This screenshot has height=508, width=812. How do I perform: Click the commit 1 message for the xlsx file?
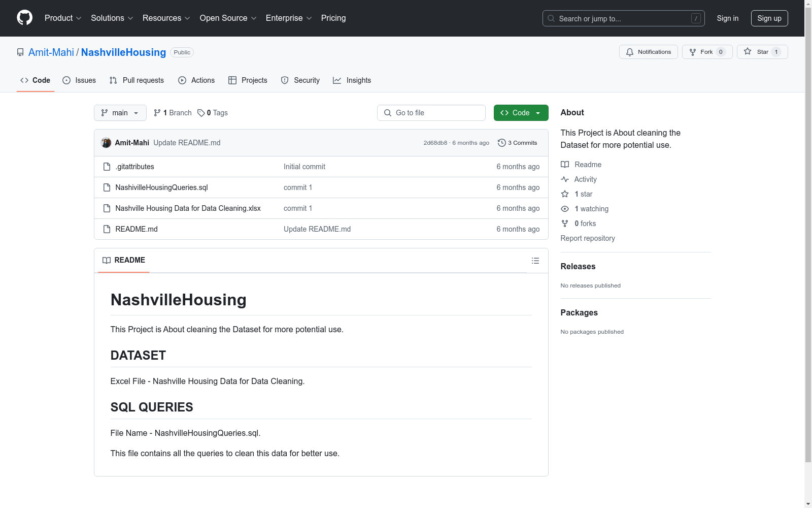coord(298,208)
